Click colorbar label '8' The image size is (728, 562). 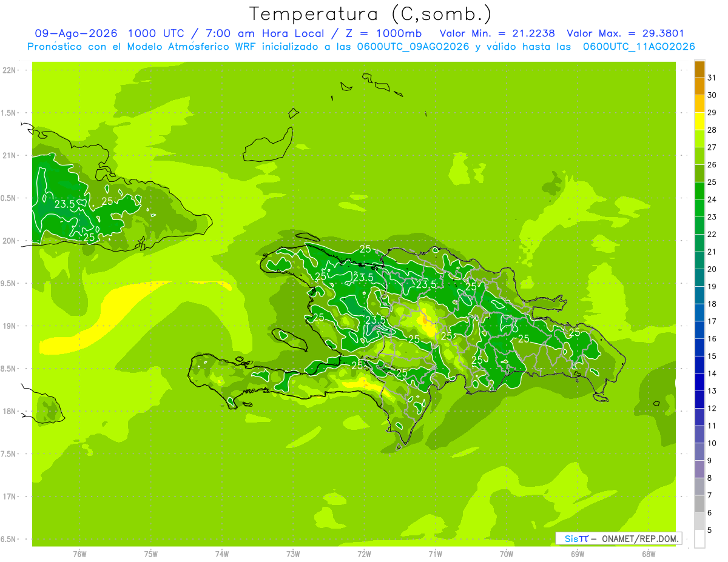click(x=710, y=478)
